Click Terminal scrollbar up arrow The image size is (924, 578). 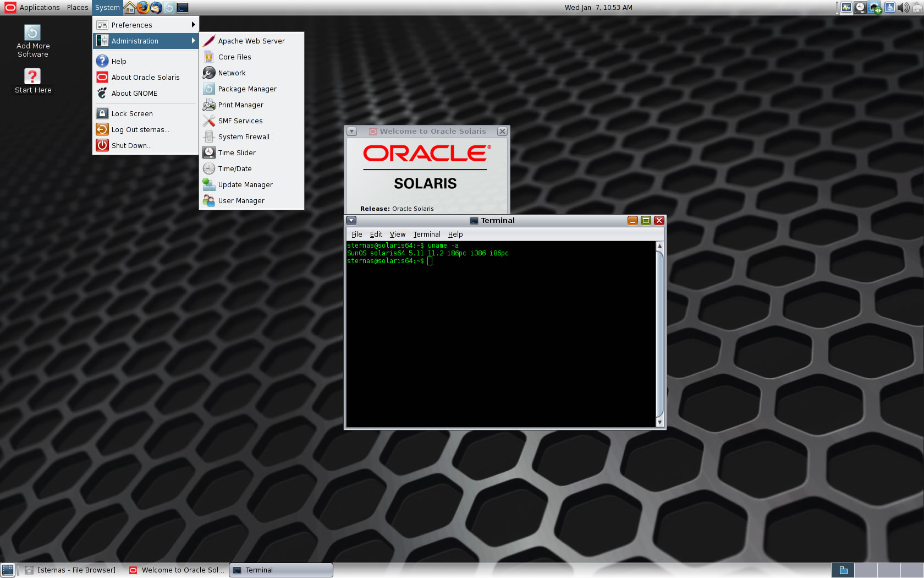click(660, 246)
